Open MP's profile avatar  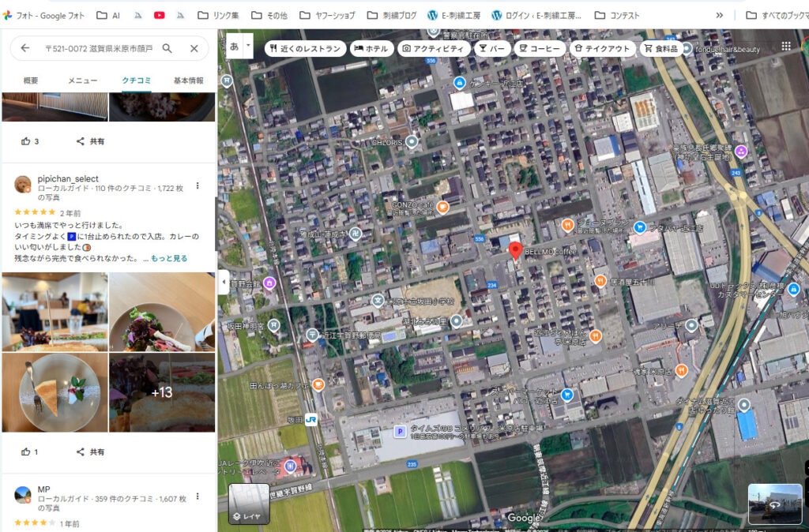click(22, 494)
